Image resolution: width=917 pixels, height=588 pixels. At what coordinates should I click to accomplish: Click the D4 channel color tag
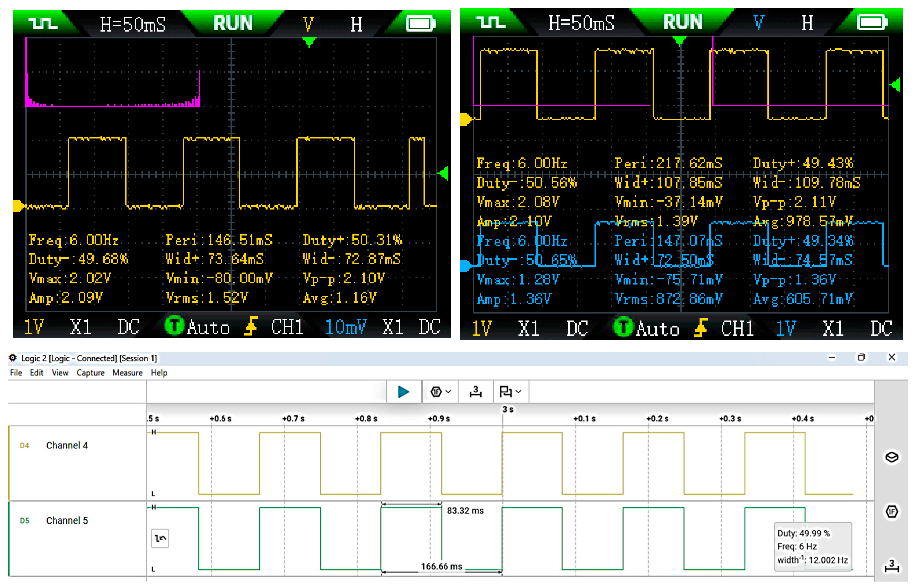click(x=25, y=445)
